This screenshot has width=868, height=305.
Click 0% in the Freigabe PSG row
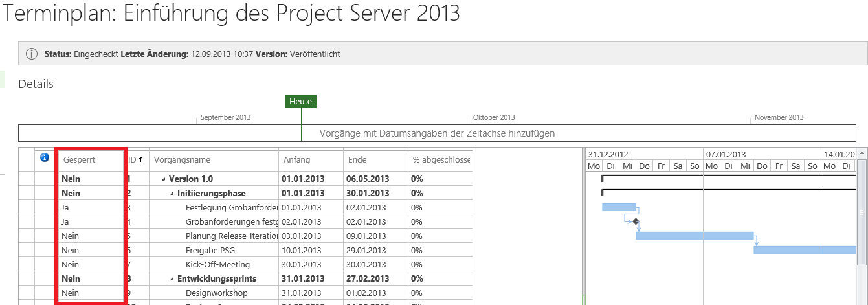(417, 251)
